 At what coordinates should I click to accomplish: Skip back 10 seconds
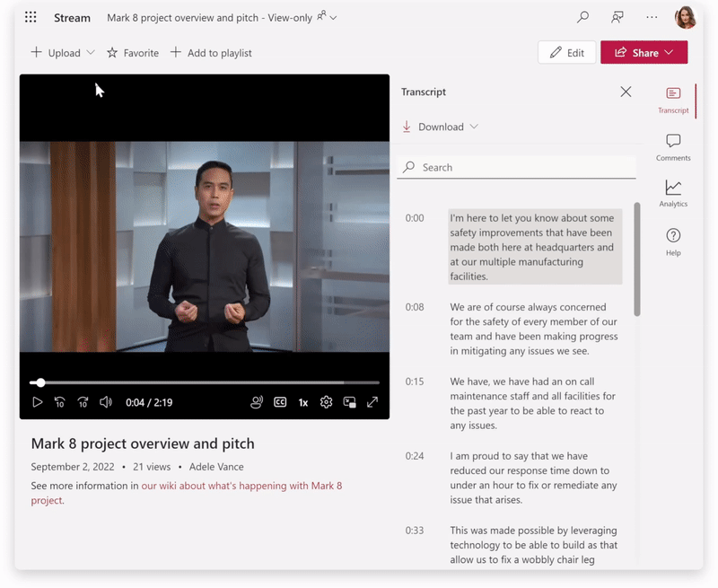[59, 402]
